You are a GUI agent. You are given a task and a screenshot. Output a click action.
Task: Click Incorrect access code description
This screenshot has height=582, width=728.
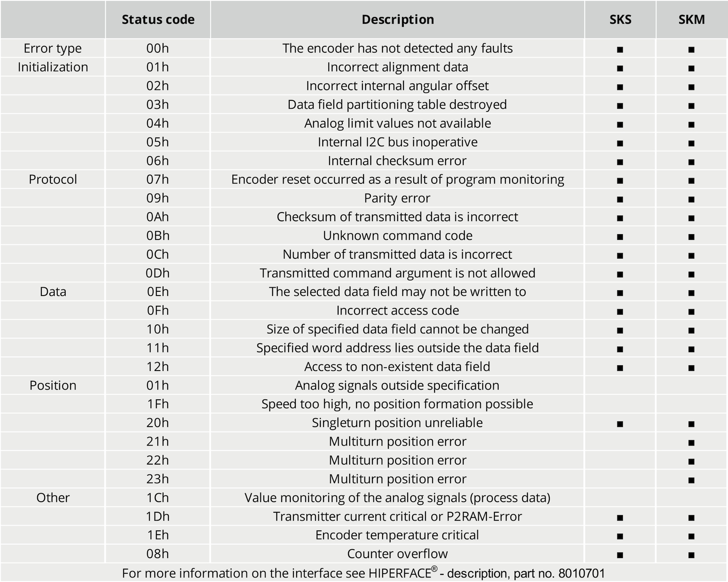(397, 310)
